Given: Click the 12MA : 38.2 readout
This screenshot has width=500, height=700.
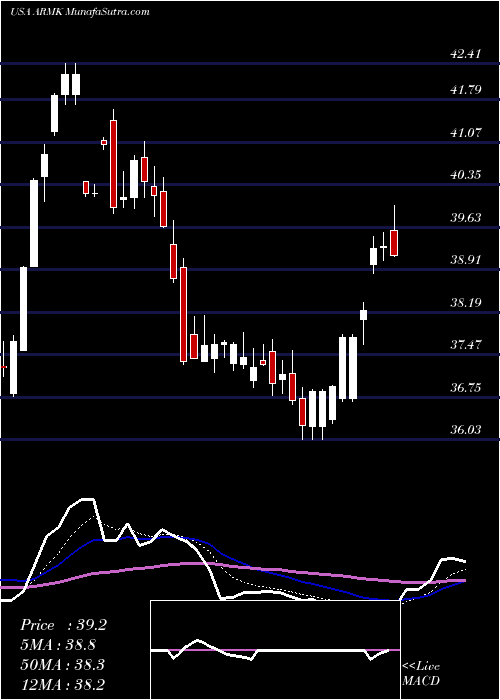Looking at the screenshot, I should (x=62, y=684).
